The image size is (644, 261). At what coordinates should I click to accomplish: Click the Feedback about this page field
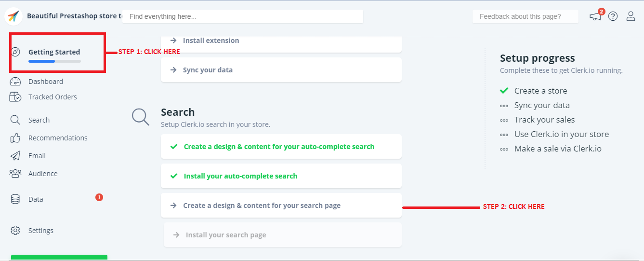(525, 16)
